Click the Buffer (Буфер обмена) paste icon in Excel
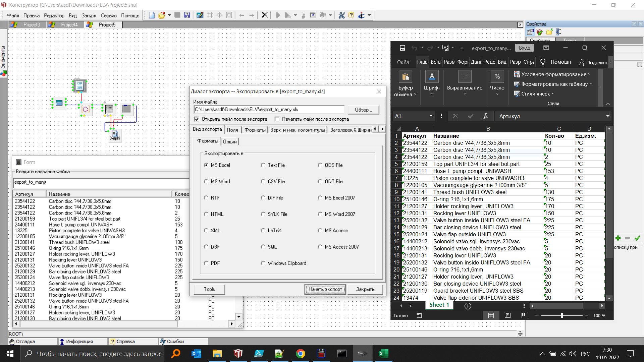The height and width of the screenshot is (362, 644). (405, 77)
